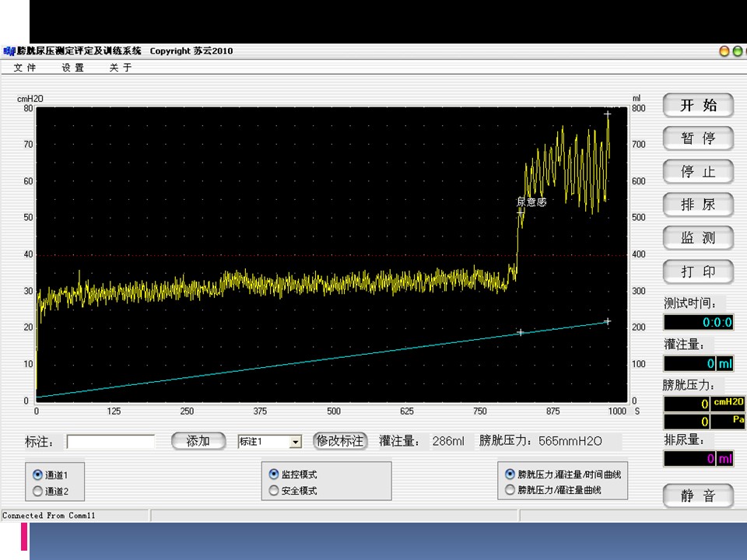
Task: Select 监控模式 (monitor mode) radio button
Action: click(274, 474)
